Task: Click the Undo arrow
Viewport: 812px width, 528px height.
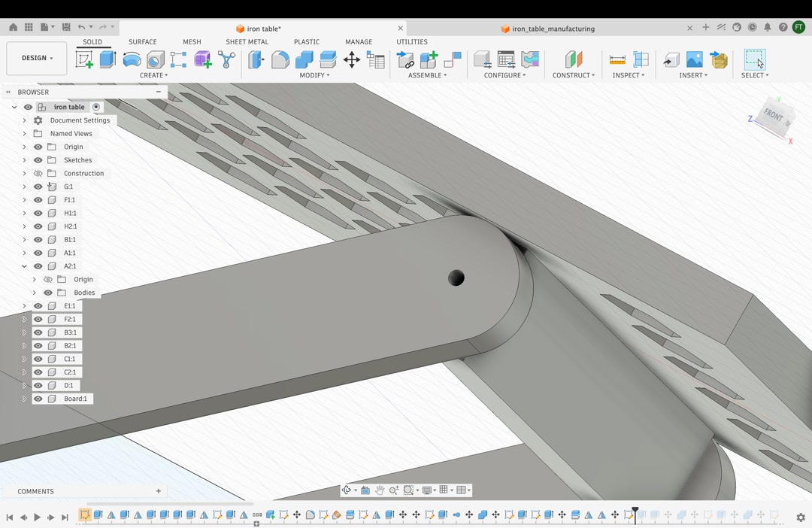Action: (81, 27)
